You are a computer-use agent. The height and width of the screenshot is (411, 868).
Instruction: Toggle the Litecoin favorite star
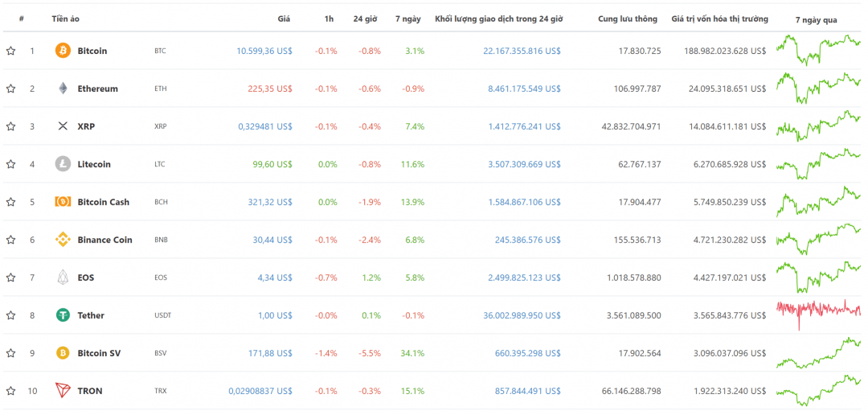pyautogui.click(x=10, y=164)
